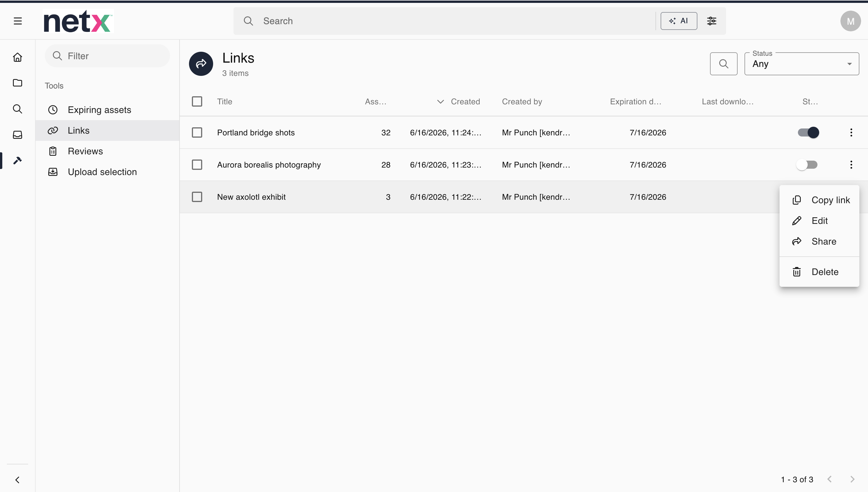Check the Portland bridge shots row

click(x=197, y=132)
